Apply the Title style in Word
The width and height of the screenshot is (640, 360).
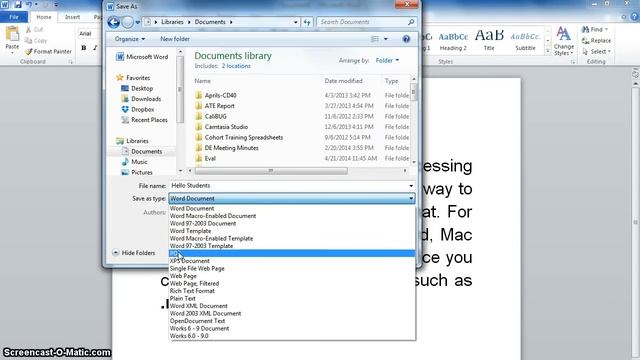489,40
